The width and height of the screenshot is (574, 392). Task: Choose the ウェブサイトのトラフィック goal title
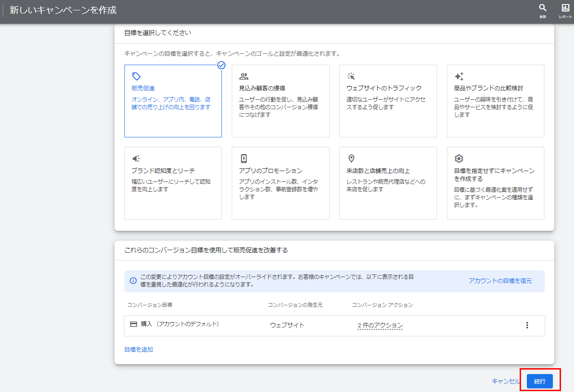(x=384, y=88)
